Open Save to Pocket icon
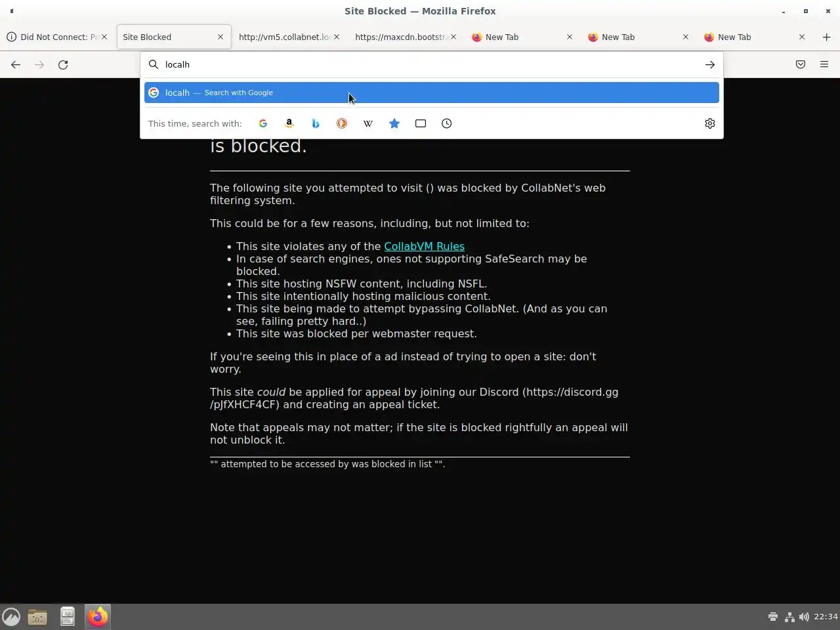 pyautogui.click(x=801, y=64)
